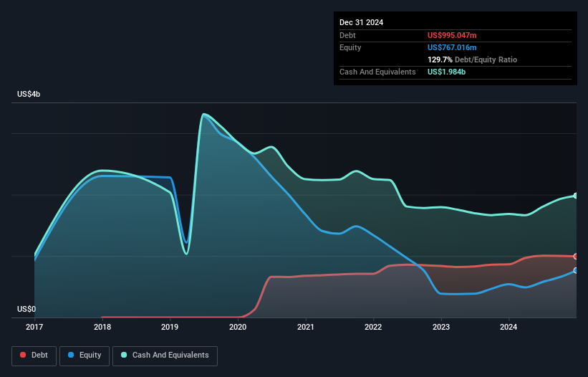This screenshot has width=588, height=377.
Task: Select the 2019 x-axis label
Action: coord(170,327)
